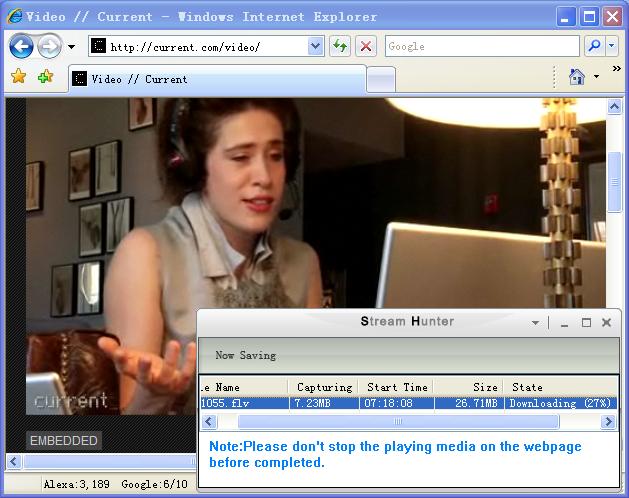Click browser horizontal scrollbar left arrow
The height and width of the screenshot is (498, 629).
pos(14,461)
